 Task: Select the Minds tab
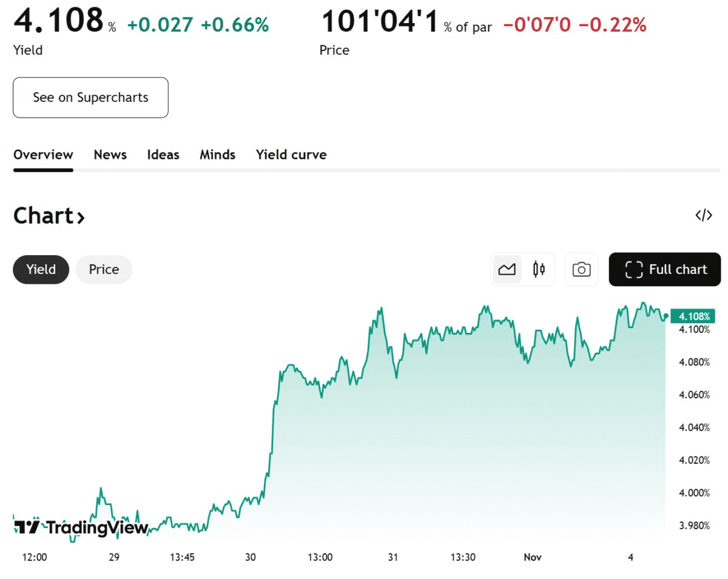(x=217, y=155)
